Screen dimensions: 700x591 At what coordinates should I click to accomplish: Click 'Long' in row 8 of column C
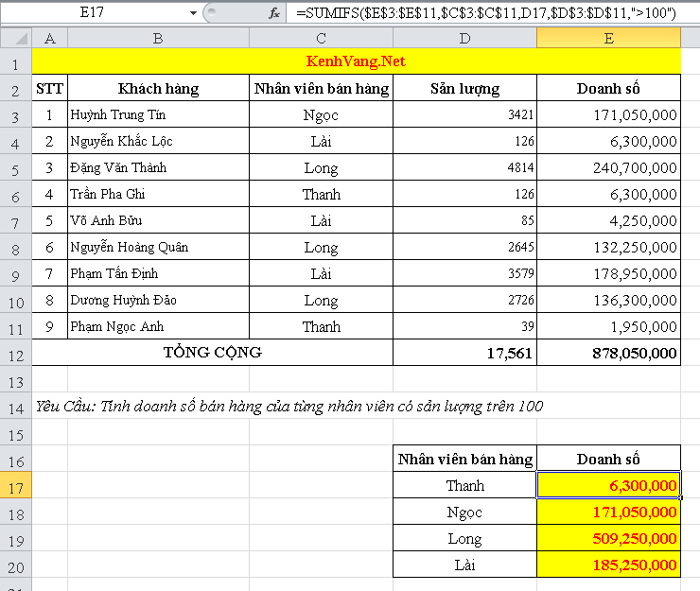click(321, 247)
